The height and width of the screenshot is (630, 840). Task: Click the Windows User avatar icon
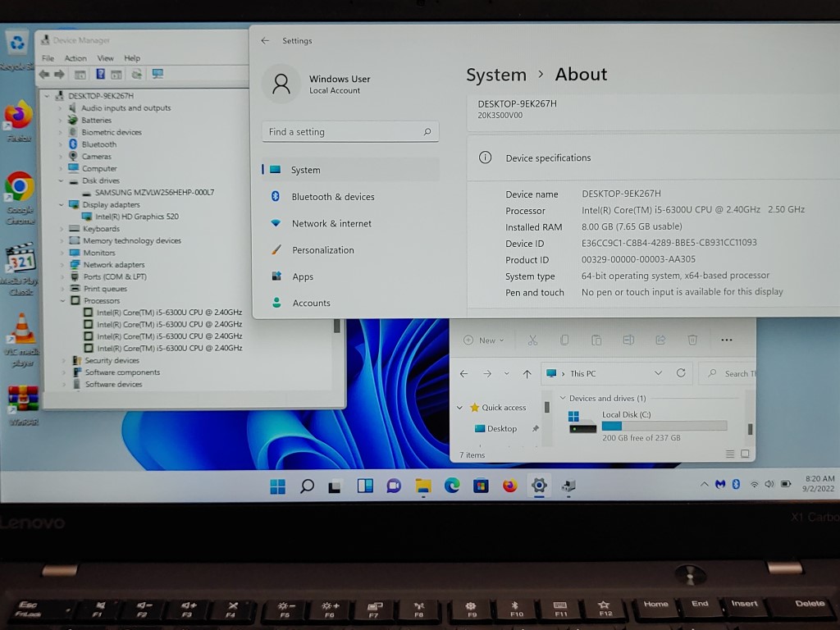point(281,84)
